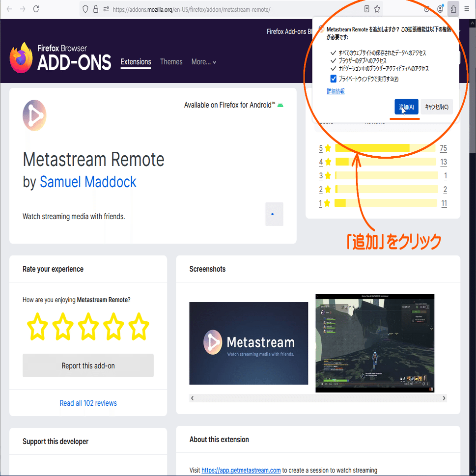Click the Report this add-on button
Image resolution: width=476 pixels, height=476 pixels.
pos(88,365)
